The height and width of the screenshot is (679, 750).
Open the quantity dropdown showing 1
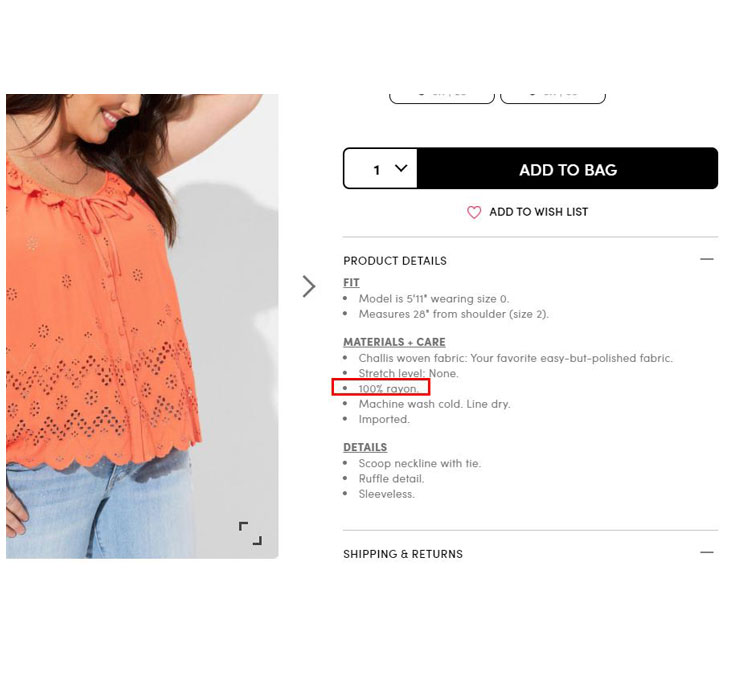pyautogui.click(x=381, y=168)
